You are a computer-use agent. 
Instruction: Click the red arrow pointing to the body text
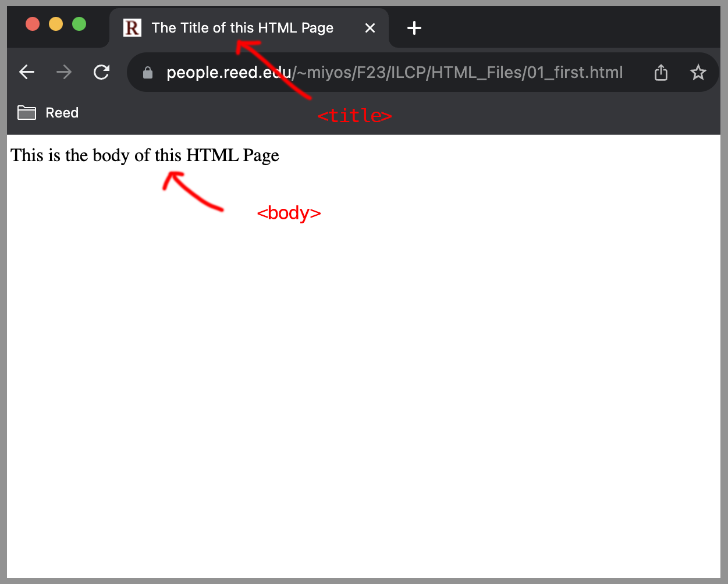pos(192,192)
